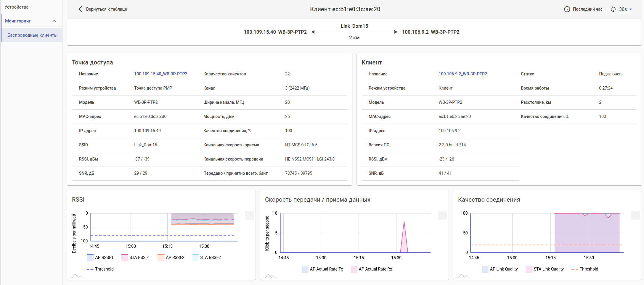Click the auto-refresh circular arrows icon
This screenshot has width=644, height=285.
[x=613, y=9]
